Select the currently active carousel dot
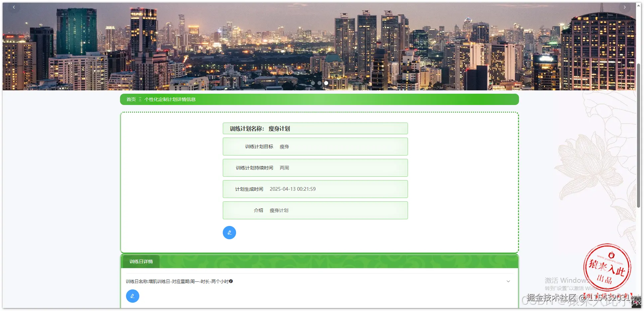This screenshot has height=311, width=644. click(x=326, y=83)
